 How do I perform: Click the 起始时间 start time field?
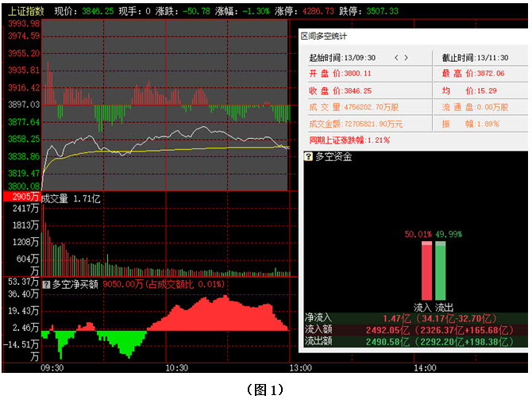coord(342,58)
